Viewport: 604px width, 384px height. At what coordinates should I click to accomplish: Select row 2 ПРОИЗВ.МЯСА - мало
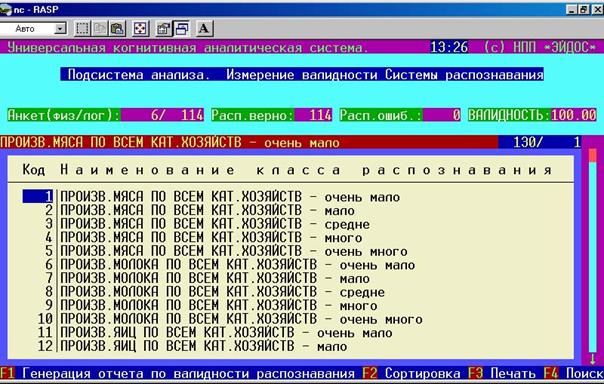pyautogui.click(x=200, y=211)
